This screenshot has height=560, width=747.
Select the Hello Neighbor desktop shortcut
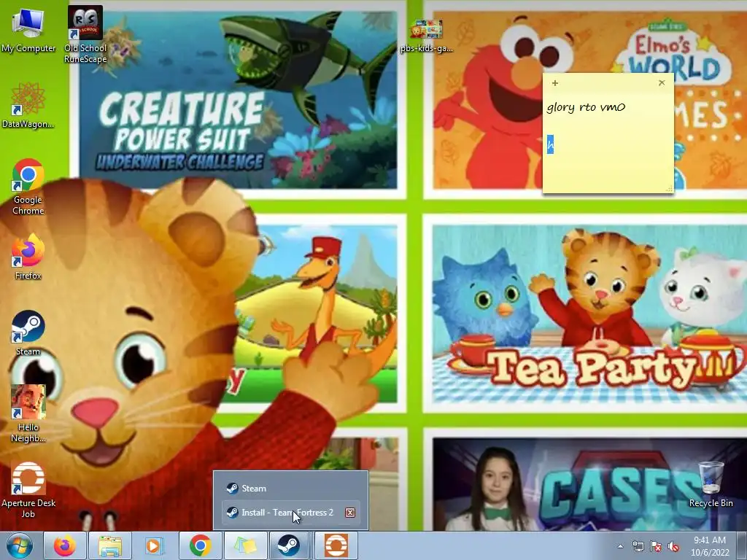pyautogui.click(x=28, y=414)
